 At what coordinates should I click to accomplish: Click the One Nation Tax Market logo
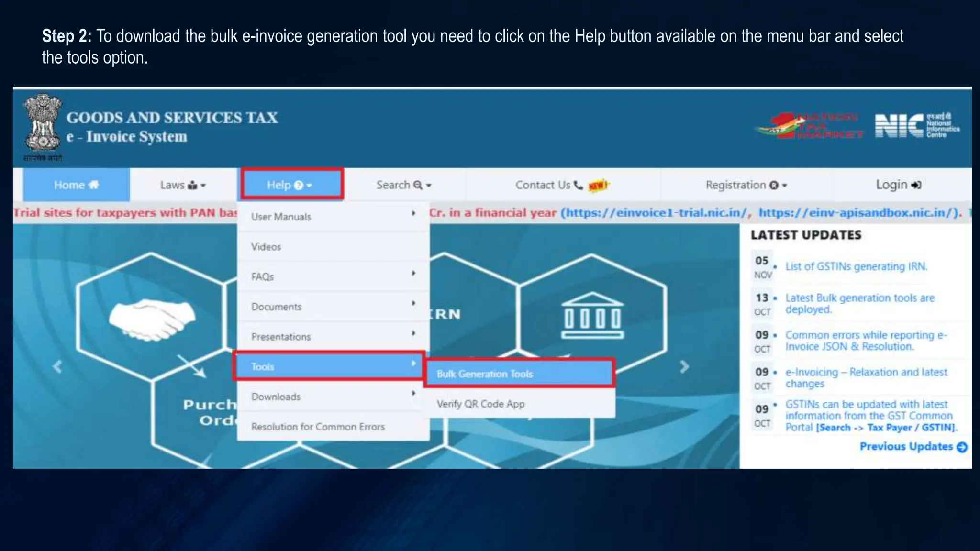coord(810,126)
